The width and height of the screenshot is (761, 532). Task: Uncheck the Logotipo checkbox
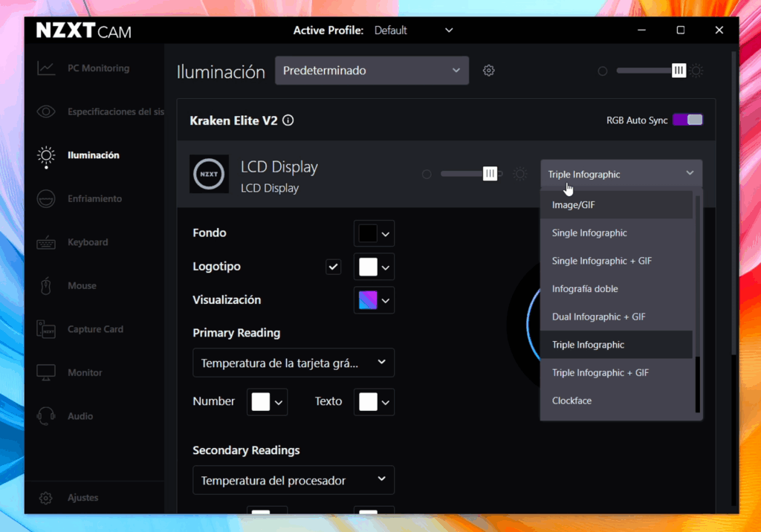coord(334,267)
